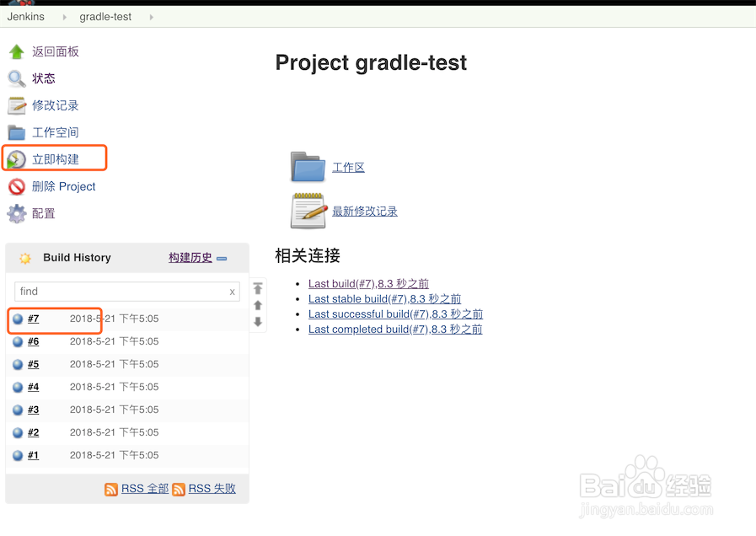Click build #7's blue status ball

click(19, 319)
